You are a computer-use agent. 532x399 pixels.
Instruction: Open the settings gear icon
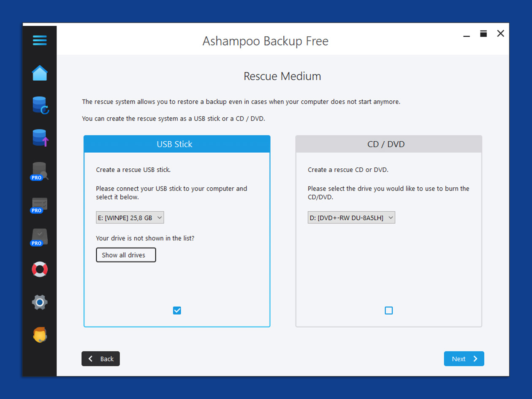[40, 302]
